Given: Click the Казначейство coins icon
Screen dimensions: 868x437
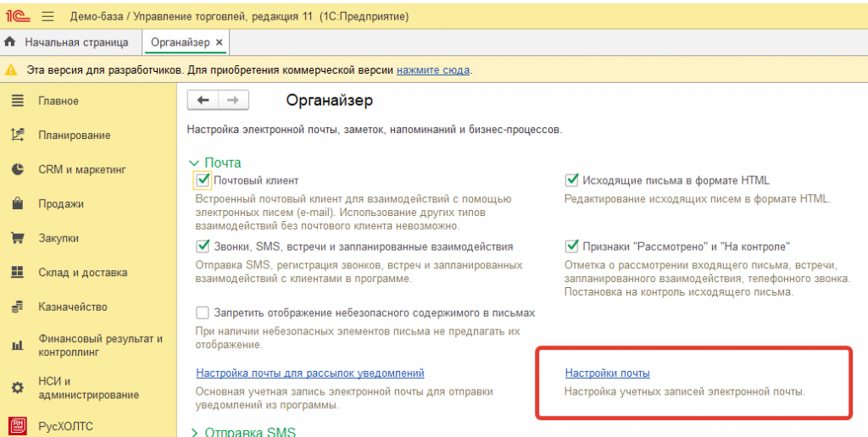Looking at the screenshot, I should [x=18, y=307].
